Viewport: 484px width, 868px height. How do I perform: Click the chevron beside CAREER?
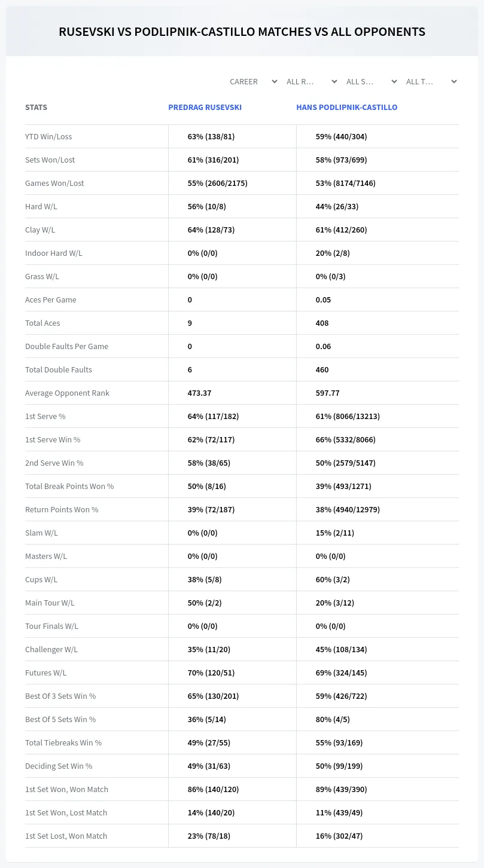coord(275,81)
